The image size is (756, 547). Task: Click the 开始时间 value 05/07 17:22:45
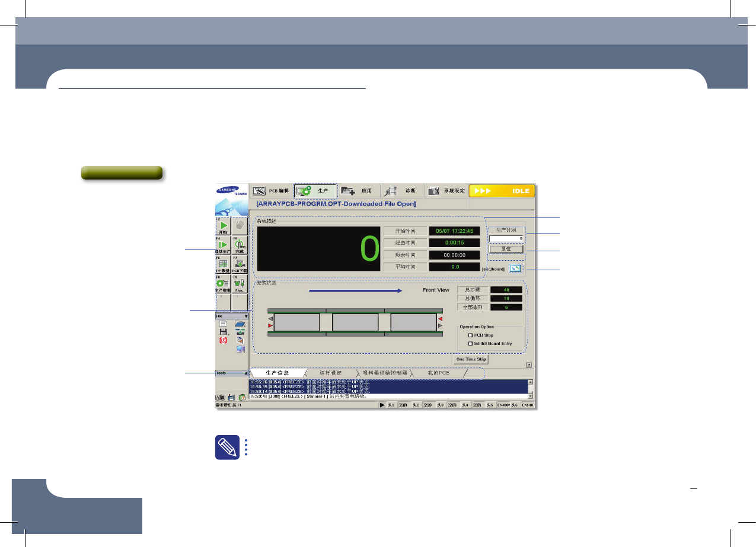tap(454, 231)
